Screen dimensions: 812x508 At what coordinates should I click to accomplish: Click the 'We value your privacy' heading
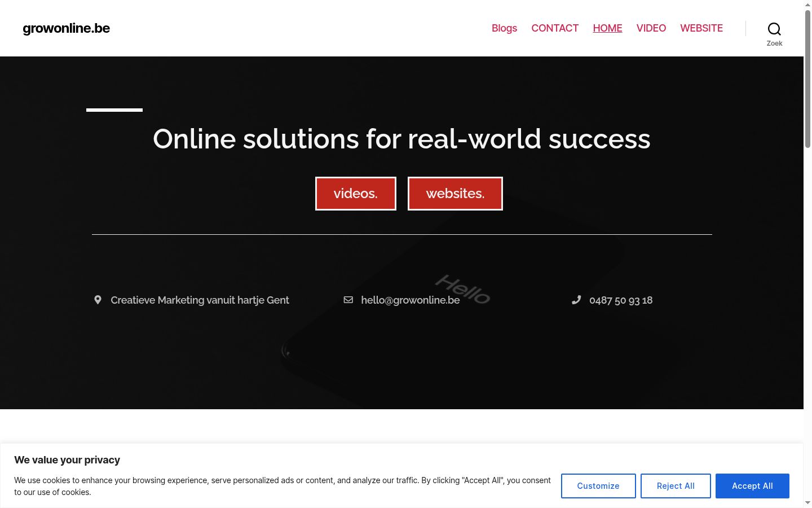67,460
